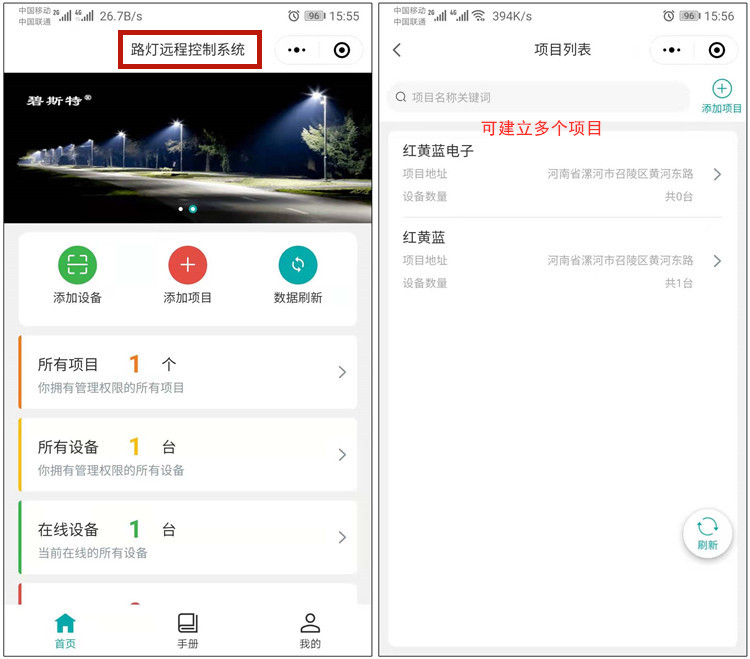Tap the red 添加项目 plus icon
Viewport: 750px width, 659px height.
click(188, 265)
